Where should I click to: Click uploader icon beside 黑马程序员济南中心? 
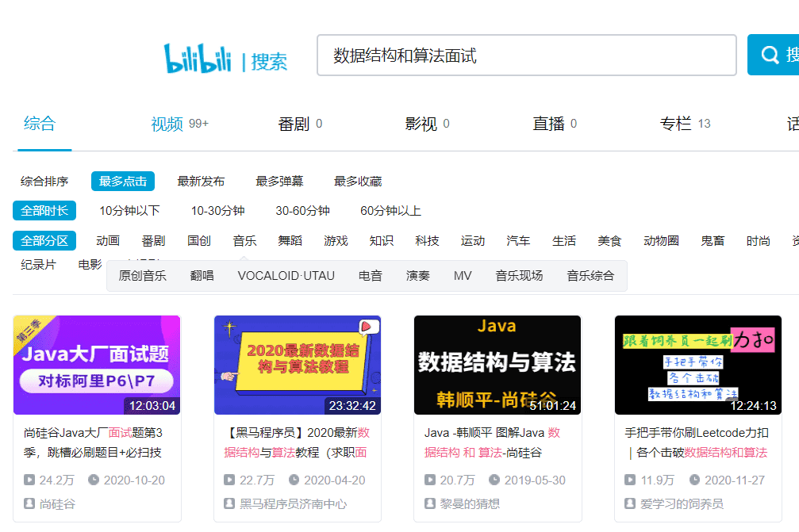coord(229,503)
